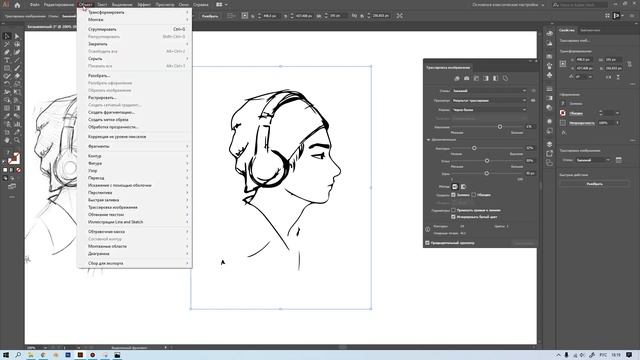Select the overlapping paths method toggle
This screenshot has height=360, width=640.
463,187
